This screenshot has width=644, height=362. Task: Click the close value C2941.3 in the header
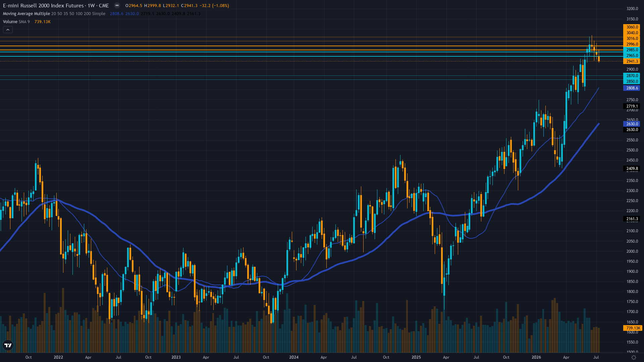coord(189,6)
